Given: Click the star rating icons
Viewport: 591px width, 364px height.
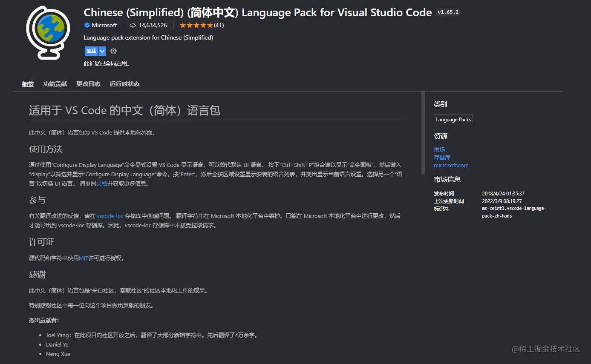Looking at the screenshot, I should (196, 25).
